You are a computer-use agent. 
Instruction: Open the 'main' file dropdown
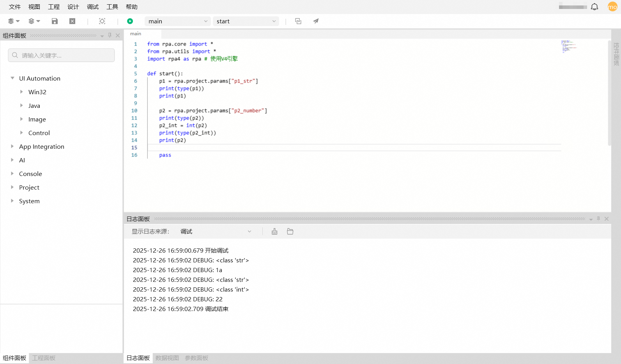coord(178,21)
